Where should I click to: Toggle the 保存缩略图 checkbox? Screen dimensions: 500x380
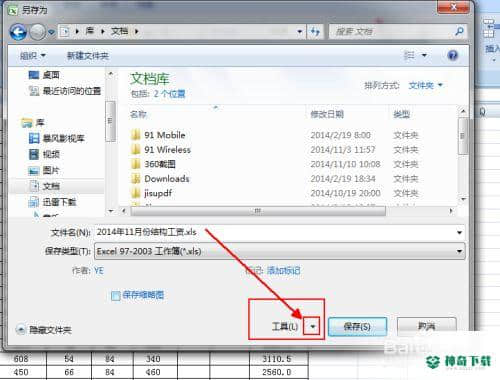[x=115, y=296]
